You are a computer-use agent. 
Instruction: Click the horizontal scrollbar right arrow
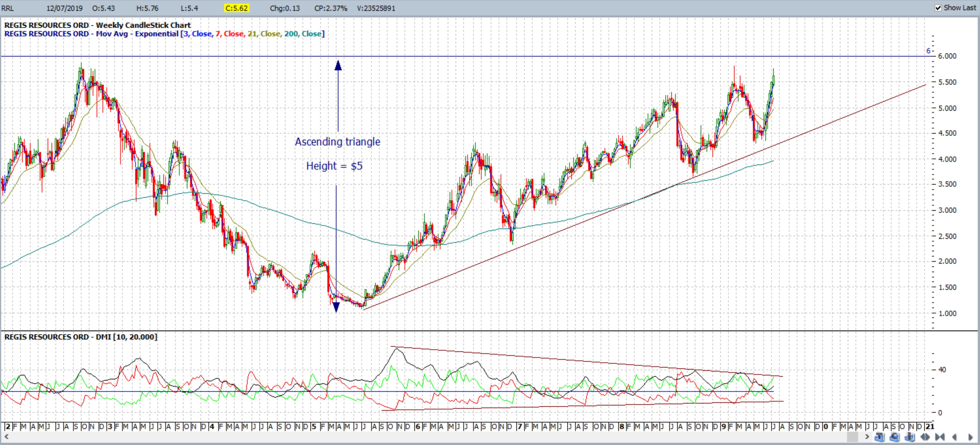[867, 437]
